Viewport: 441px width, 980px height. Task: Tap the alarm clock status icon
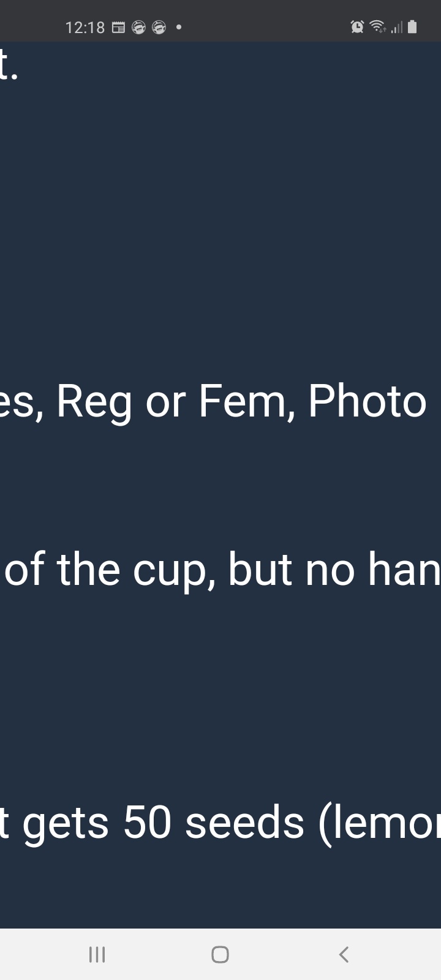pos(357,26)
